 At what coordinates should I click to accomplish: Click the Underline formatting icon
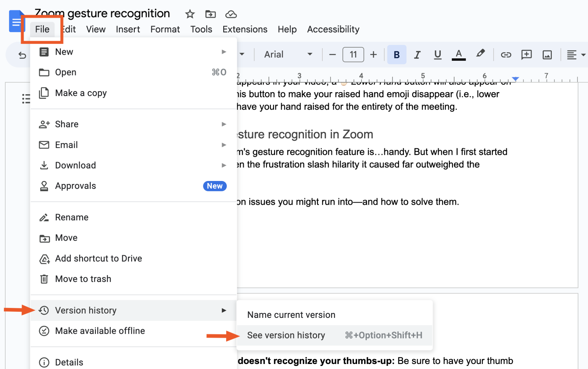[437, 54]
